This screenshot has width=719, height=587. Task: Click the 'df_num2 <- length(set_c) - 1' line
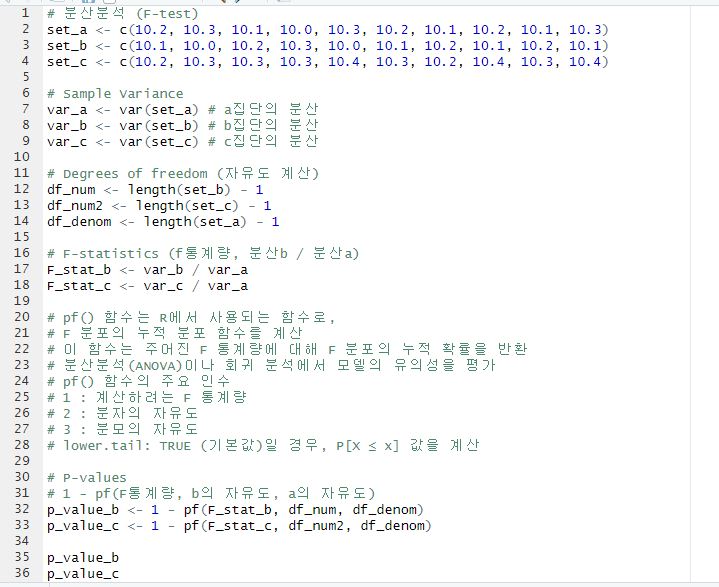[x=159, y=205]
